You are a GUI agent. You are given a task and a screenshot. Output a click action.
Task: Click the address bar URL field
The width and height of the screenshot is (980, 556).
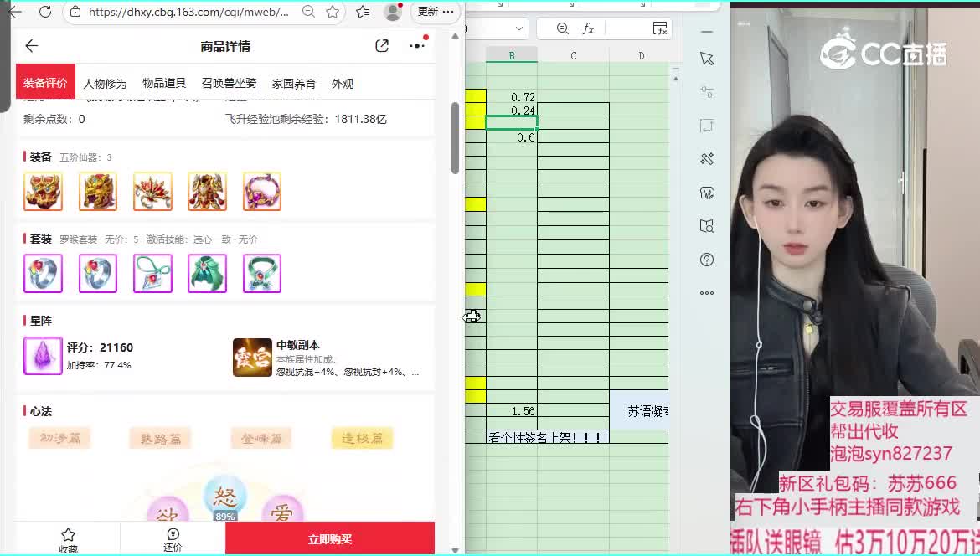coord(188,11)
